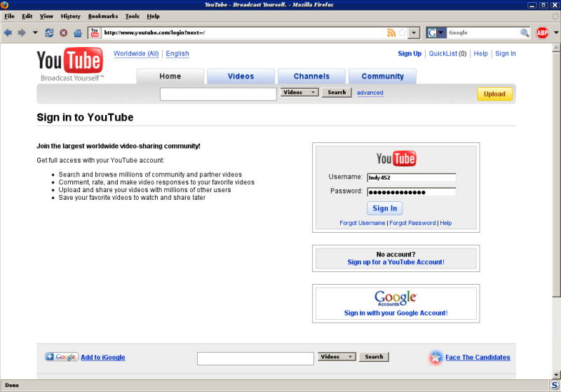Open the Tools menu
561x392 pixels.
tap(132, 16)
